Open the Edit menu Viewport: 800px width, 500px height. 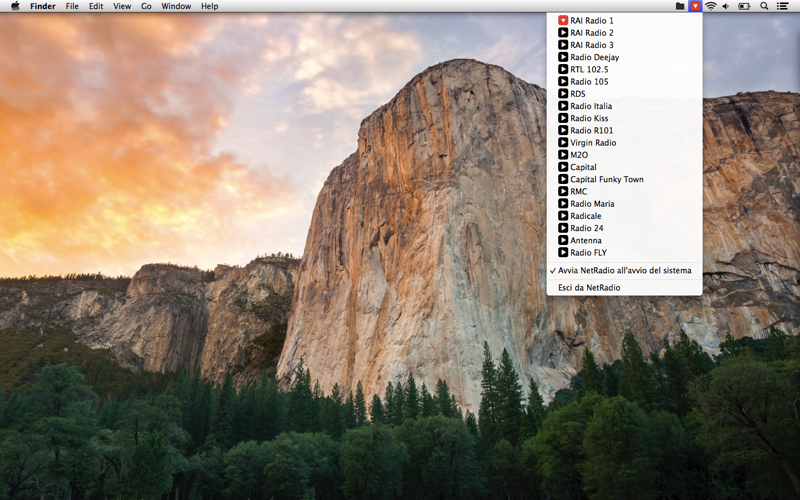point(96,6)
